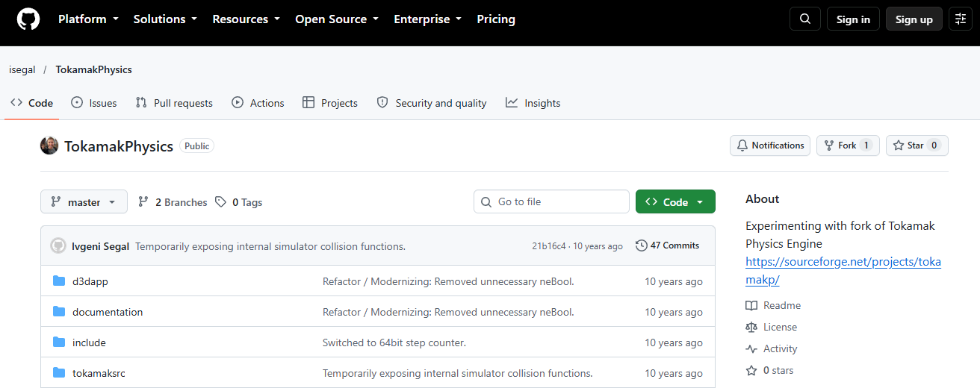The image size is (980, 388).
Task: Fork the repository with the Fork button
Action: click(x=848, y=145)
